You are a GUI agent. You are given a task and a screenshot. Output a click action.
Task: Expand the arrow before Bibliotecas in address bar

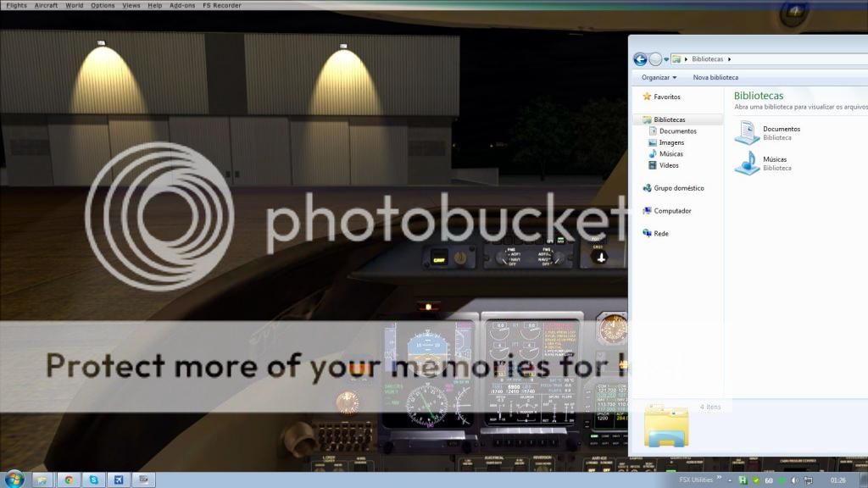[686, 59]
